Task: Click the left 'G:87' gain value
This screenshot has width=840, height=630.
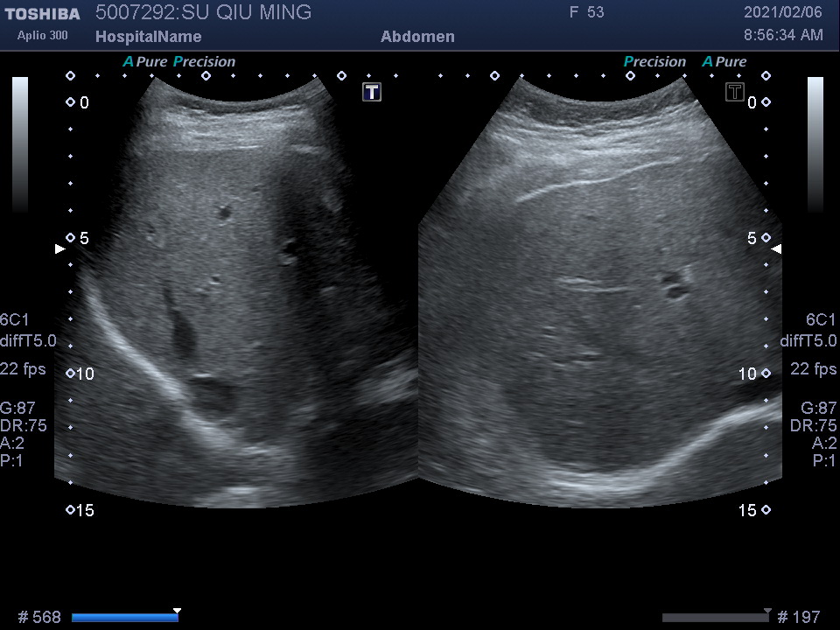Action: [17, 409]
